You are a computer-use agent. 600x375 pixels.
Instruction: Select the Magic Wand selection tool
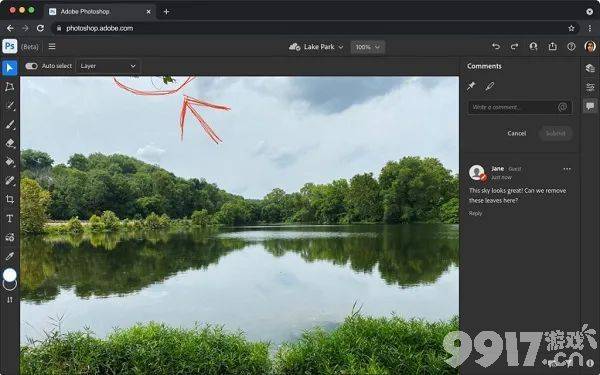pyautogui.click(x=10, y=106)
